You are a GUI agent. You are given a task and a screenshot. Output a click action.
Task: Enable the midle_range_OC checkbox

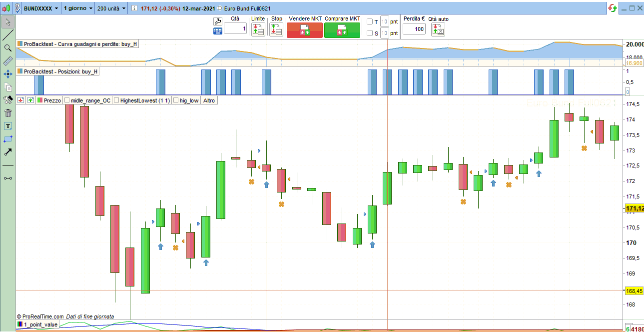click(x=67, y=100)
